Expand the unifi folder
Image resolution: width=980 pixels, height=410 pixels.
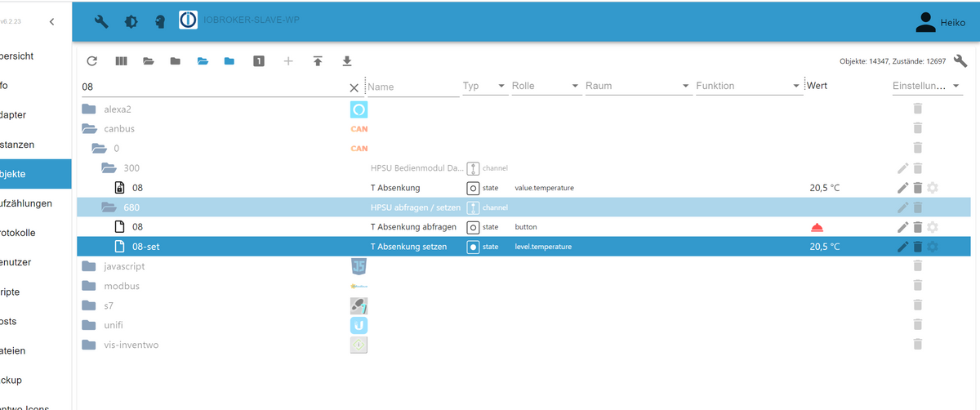pos(89,325)
